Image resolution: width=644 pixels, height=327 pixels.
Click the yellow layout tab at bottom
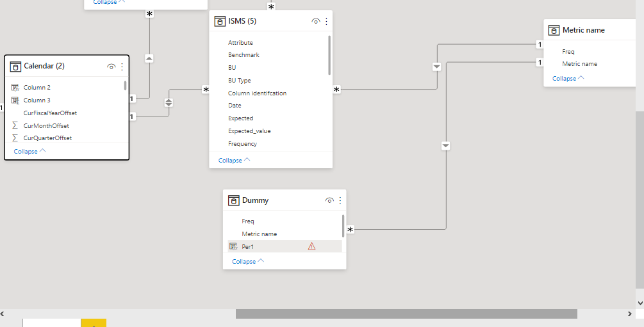[x=94, y=323]
